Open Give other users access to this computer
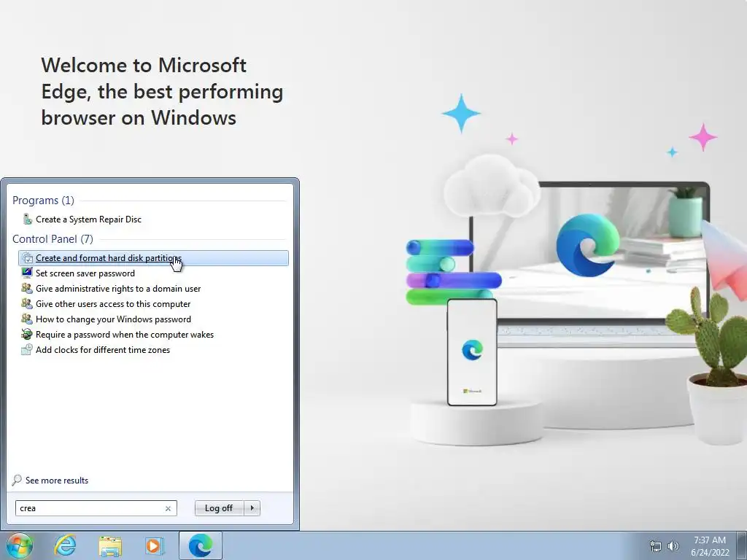Viewport: 747px width, 560px height. pos(113,304)
